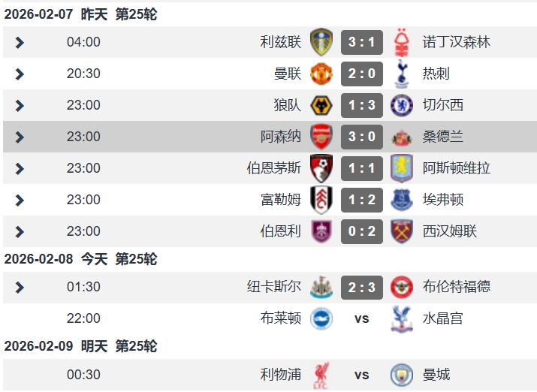
Task: Click the Chelsea club crest
Action: [402, 105]
